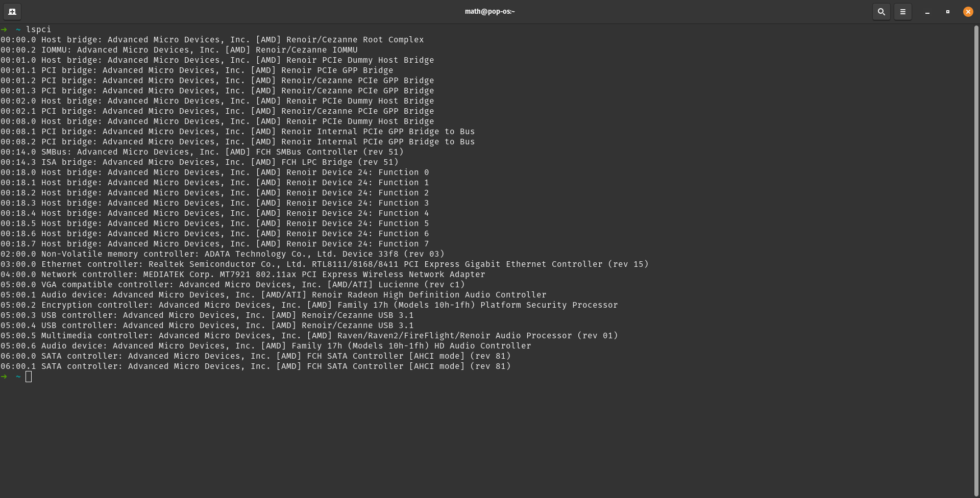Click the 00:14.0 FCH SMBus Controller line
Image resolution: width=980 pixels, height=498 pixels.
click(202, 152)
